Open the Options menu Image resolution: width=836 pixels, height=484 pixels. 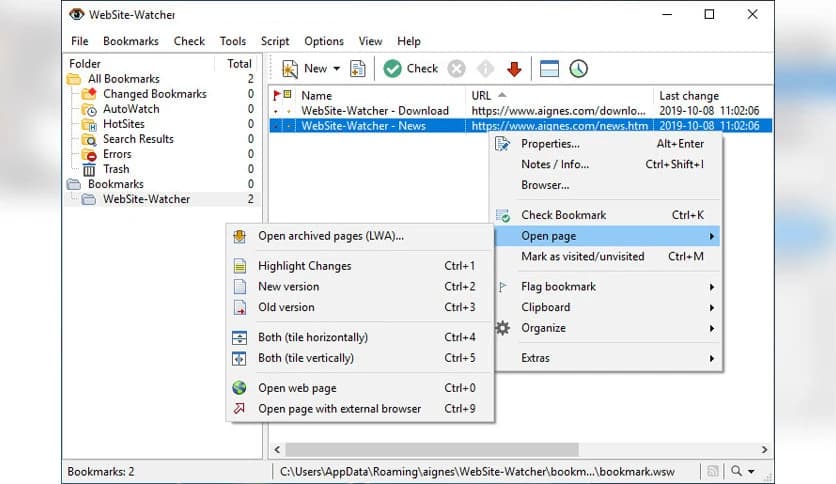[324, 41]
